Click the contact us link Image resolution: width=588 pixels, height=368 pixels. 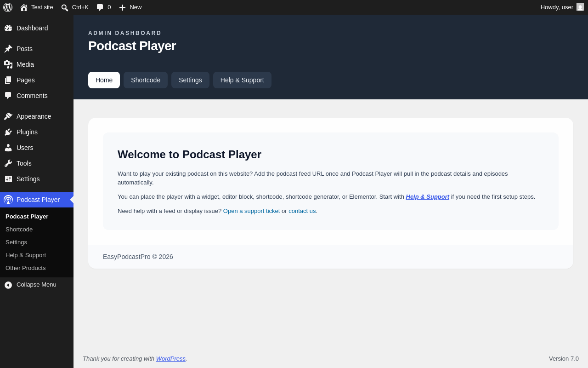point(302,211)
